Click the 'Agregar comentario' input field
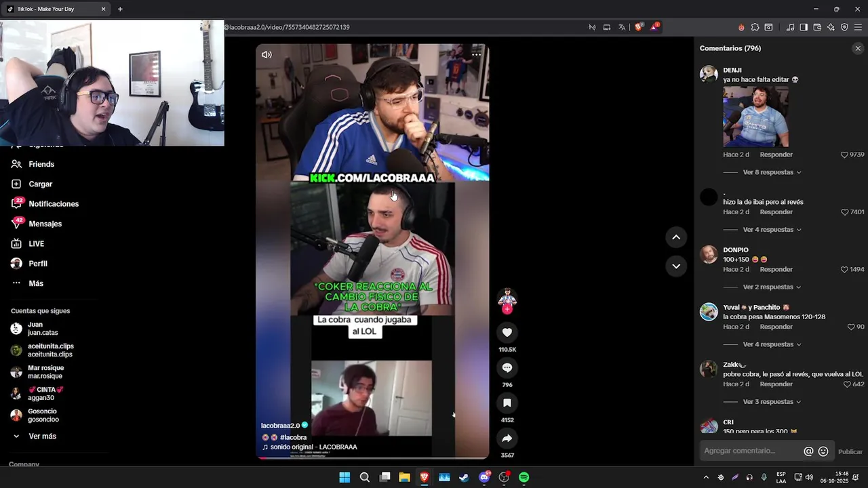This screenshot has height=488, width=868. (x=750, y=451)
